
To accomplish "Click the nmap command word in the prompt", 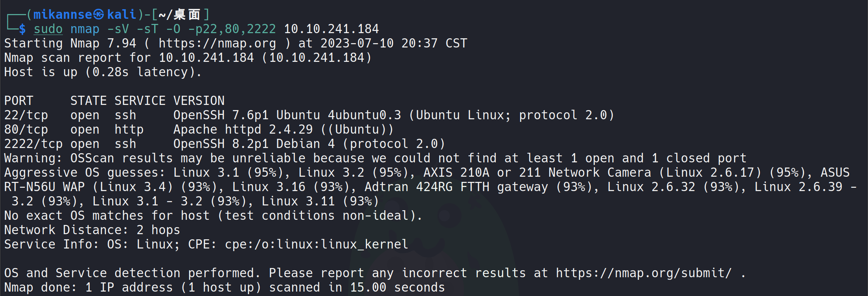I will (85, 29).
